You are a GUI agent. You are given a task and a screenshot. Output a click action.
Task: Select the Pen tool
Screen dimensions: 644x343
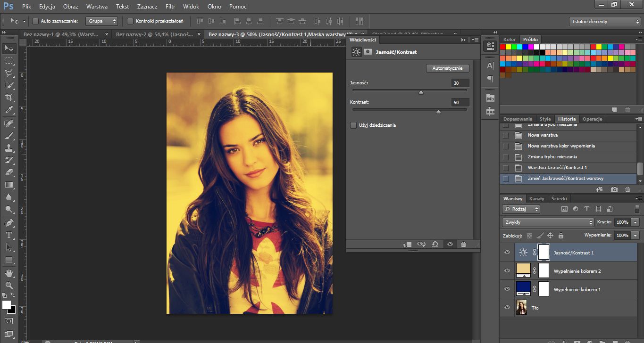coord(8,222)
